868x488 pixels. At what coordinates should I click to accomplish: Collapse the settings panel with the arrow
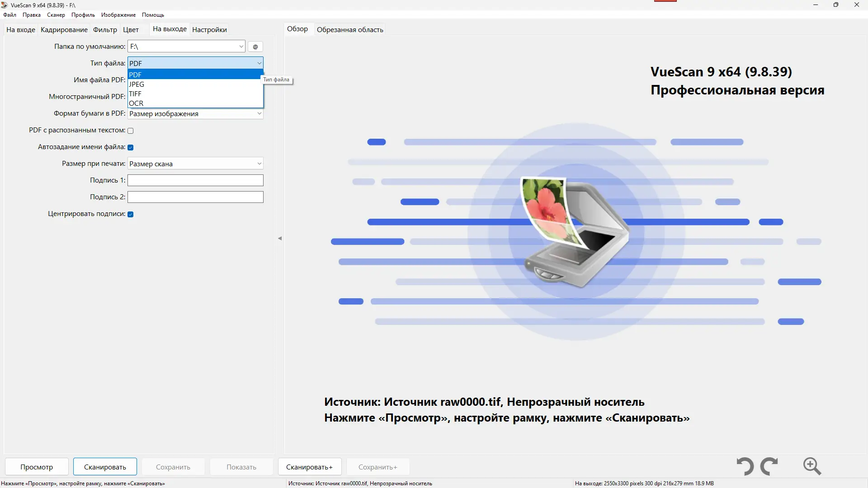coord(280,238)
